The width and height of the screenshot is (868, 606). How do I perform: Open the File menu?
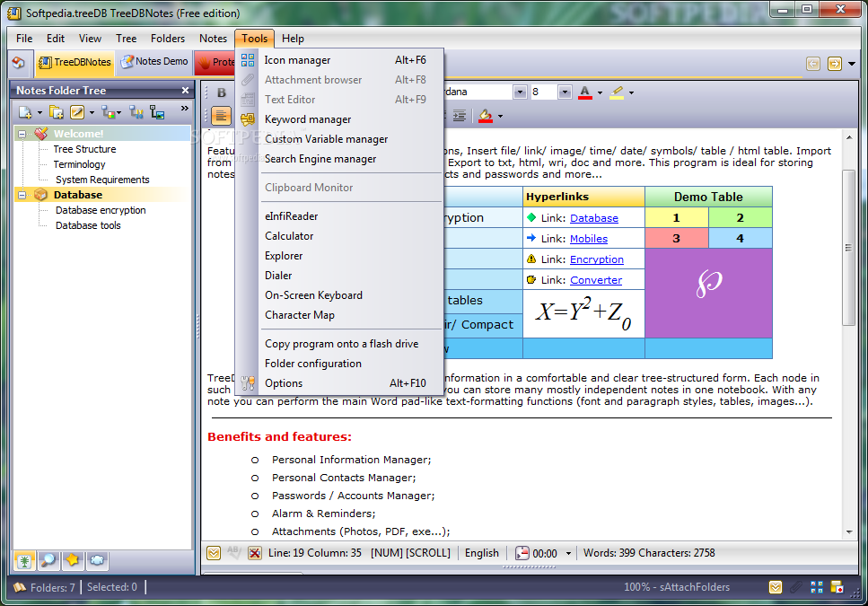pos(24,39)
